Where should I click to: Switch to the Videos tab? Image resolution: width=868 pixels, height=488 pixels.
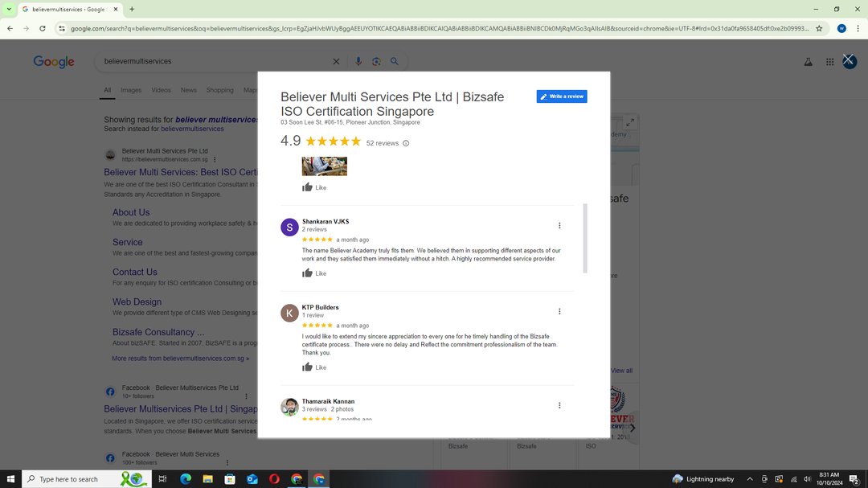161,90
